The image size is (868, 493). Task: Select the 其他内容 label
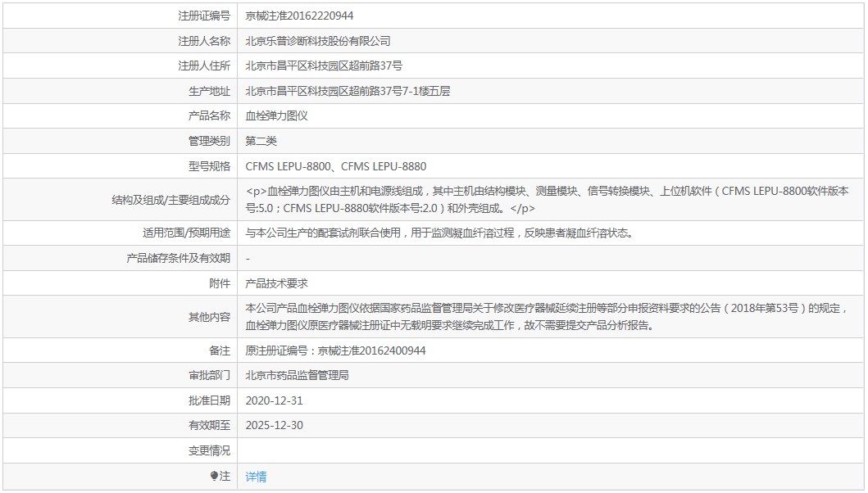pos(209,317)
